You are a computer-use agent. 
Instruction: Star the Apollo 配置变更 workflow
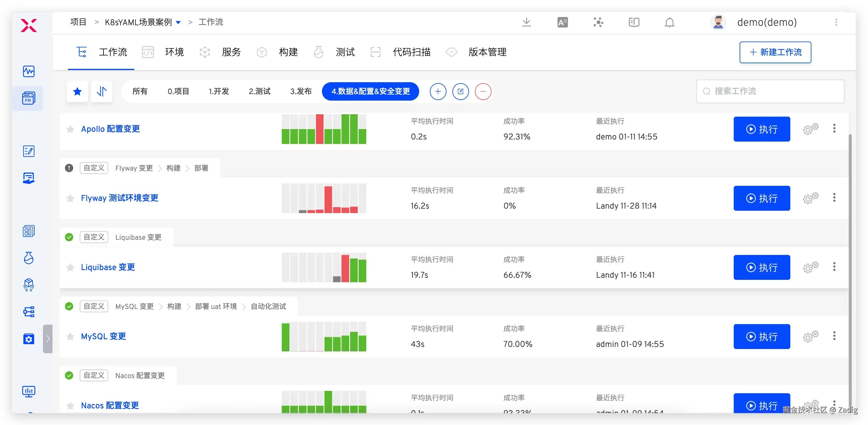click(x=70, y=129)
